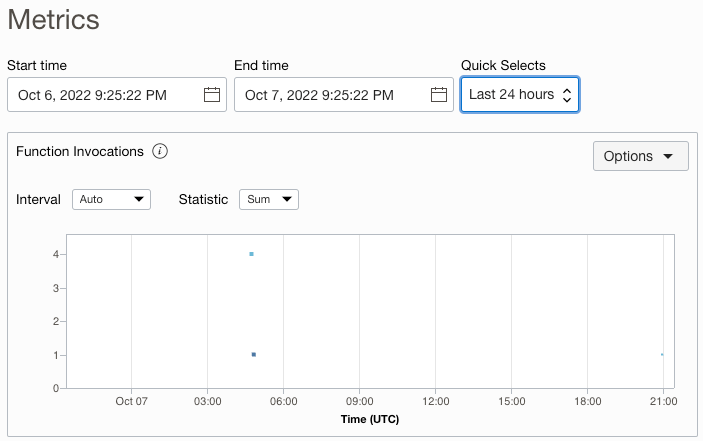Click the 'Function Invocations' chart title
This screenshot has height=441, width=703.
[x=80, y=152]
